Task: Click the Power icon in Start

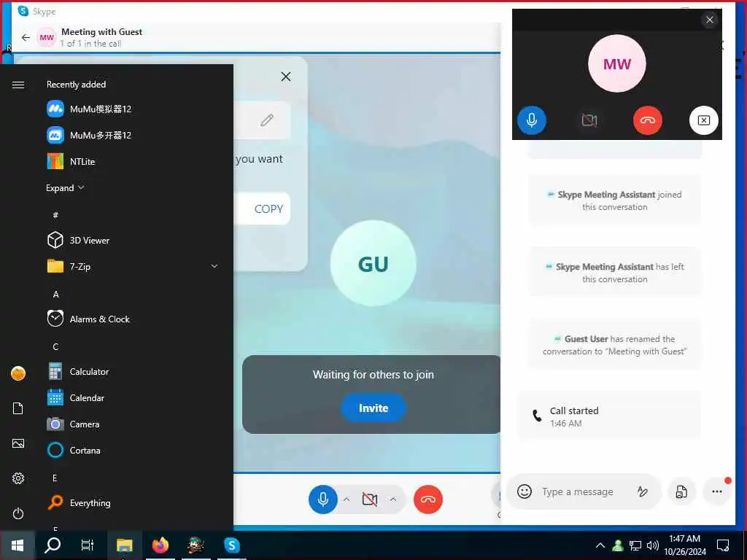Action: point(18,513)
